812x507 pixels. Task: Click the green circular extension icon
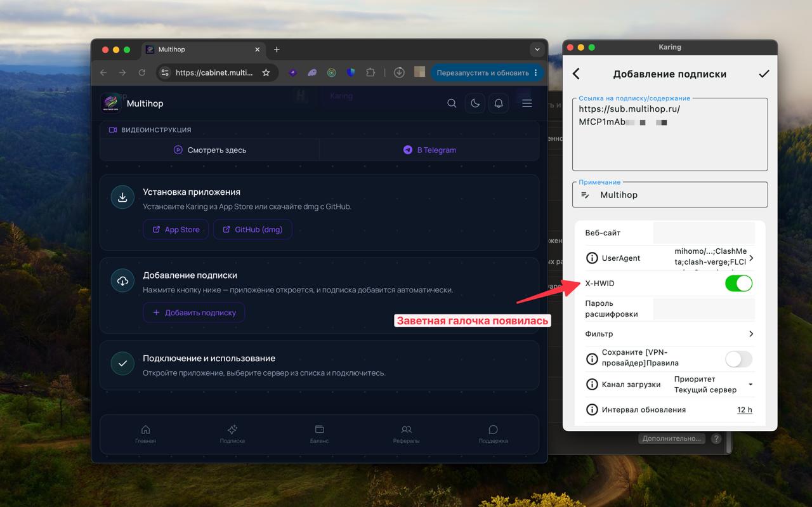[331, 73]
